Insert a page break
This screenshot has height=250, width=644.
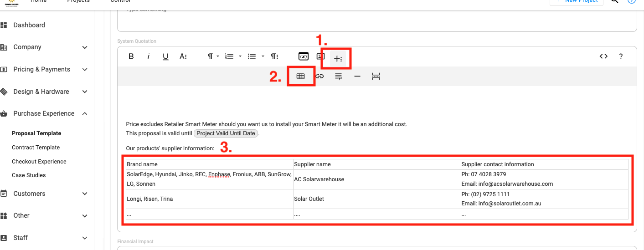(376, 77)
